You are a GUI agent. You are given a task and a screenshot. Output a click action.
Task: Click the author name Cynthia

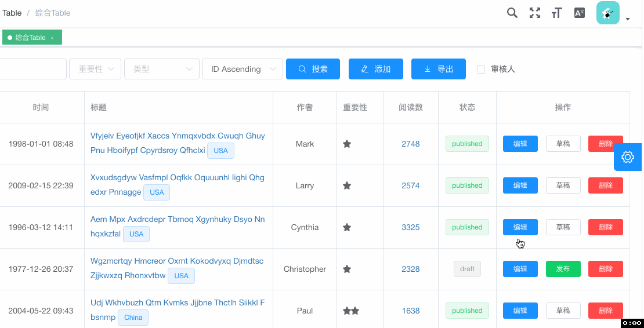click(305, 228)
